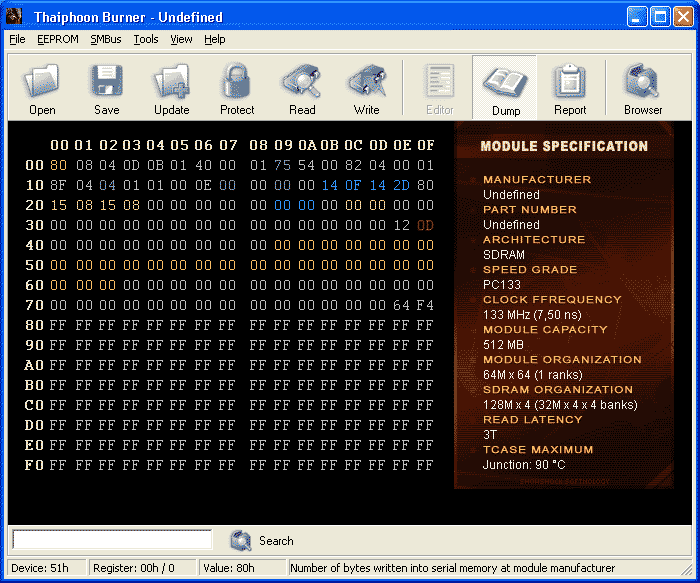Click column header 0F in hex dump
Viewport: 700px width, 583px height.
coord(425,145)
